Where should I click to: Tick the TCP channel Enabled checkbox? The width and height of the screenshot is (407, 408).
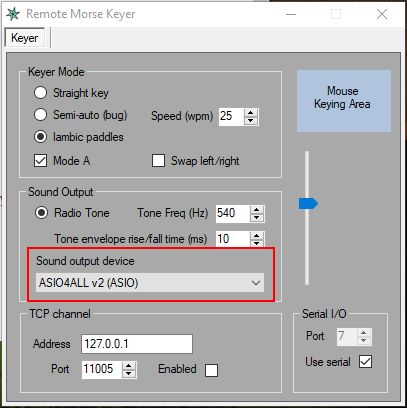(211, 370)
